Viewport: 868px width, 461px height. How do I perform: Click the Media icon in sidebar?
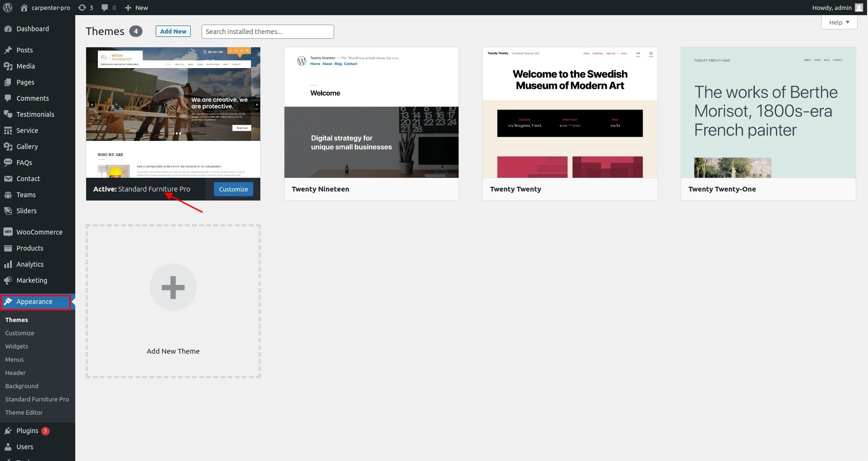8,66
